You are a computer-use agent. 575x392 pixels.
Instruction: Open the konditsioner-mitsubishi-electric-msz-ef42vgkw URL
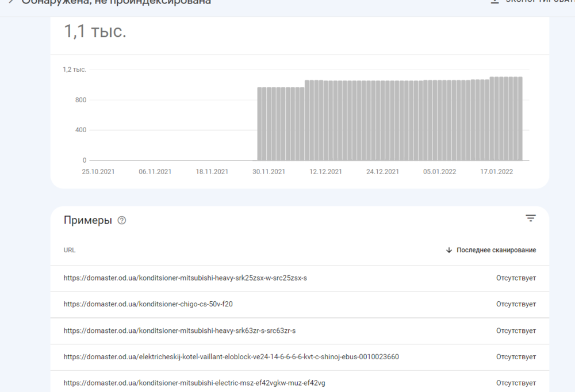(194, 383)
